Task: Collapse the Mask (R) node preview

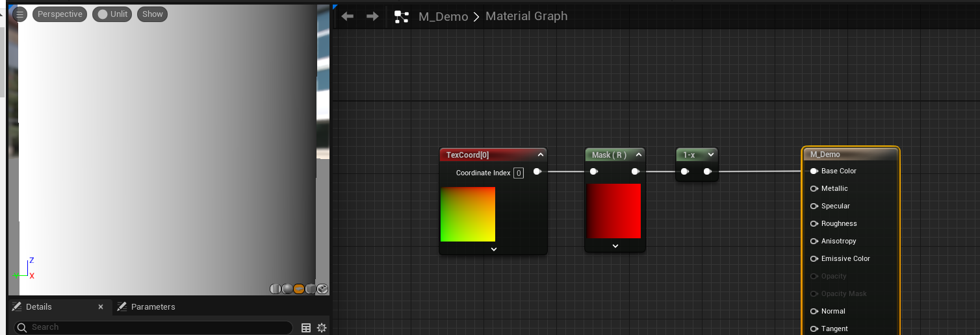Action: click(x=639, y=155)
